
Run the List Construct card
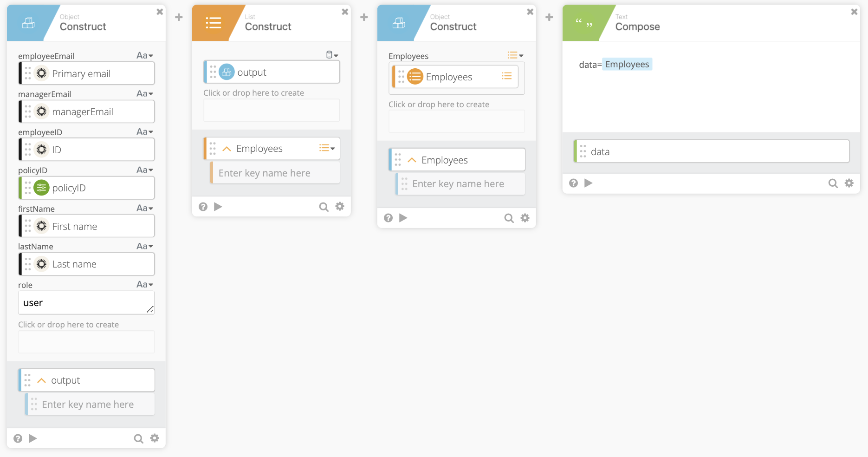click(218, 207)
